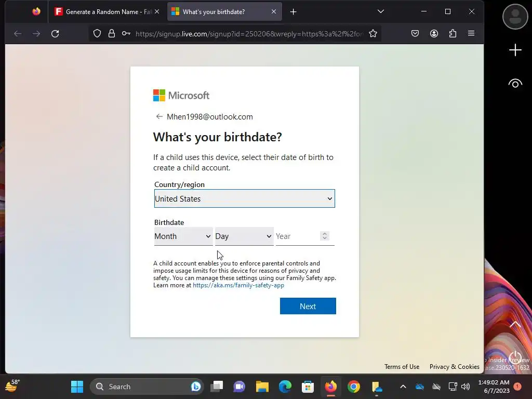Open the Windows Start menu
This screenshot has height=399, width=532.
[x=77, y=387]
